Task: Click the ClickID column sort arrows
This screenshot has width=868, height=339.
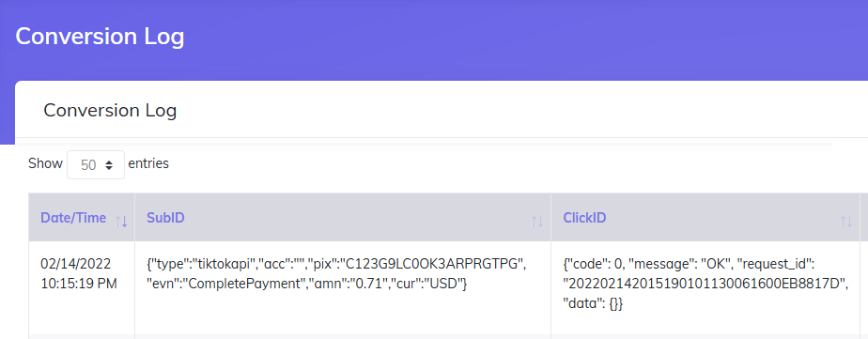Action: pos(845,222)
